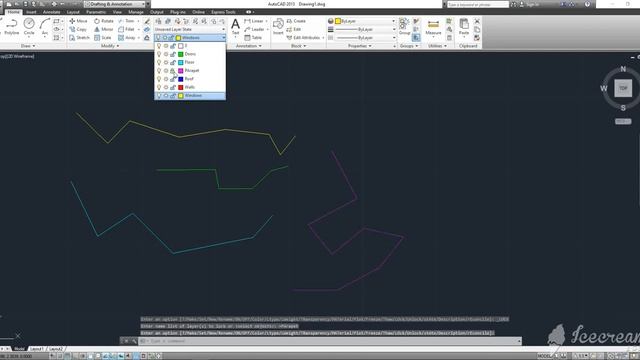The width and height of the screenshot is (640, 360).
Task: Click the Sign In link
Action: pyautogui.click(x=533, y=4)
